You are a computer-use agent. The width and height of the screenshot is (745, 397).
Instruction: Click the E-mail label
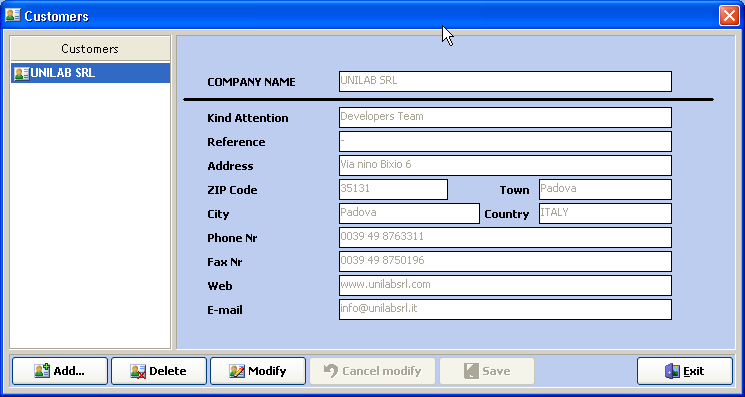point(225,310)
